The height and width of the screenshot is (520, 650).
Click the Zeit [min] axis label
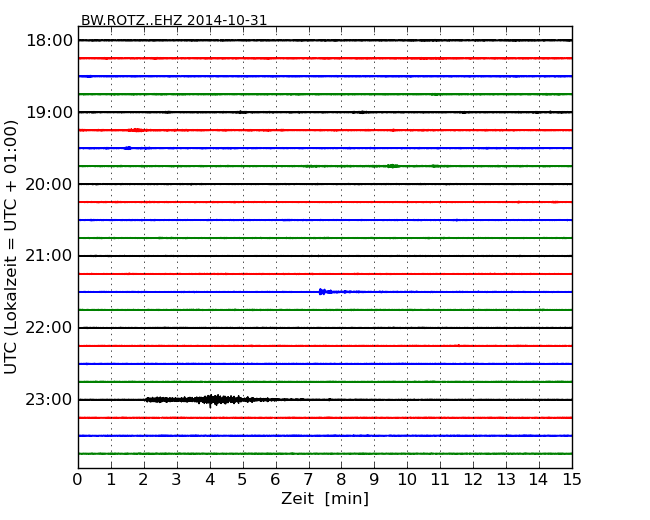coord(325,499)
